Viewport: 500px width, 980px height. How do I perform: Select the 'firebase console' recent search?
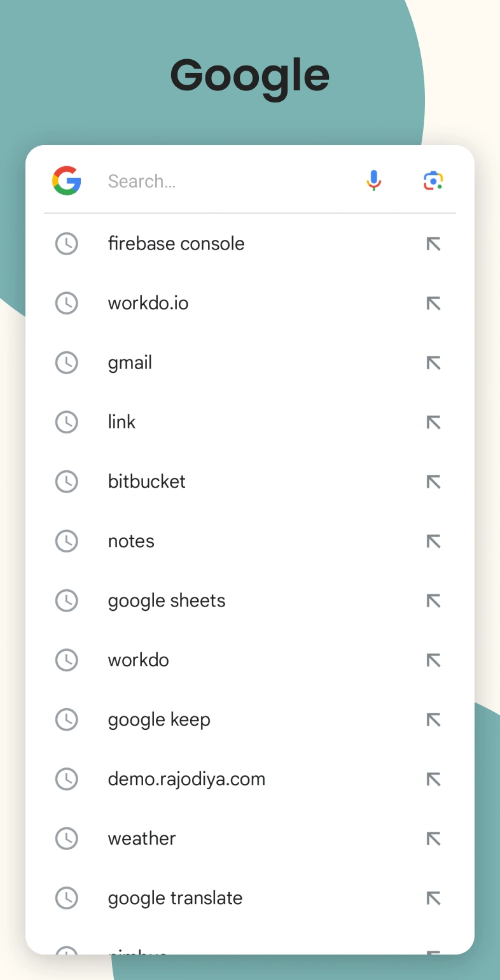(176, 244)
